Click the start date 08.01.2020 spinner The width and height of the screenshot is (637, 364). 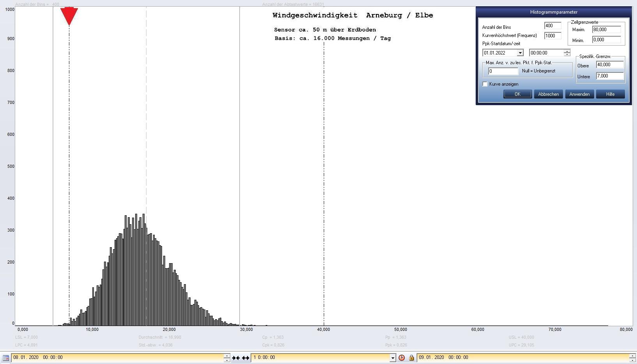point(227,358)
